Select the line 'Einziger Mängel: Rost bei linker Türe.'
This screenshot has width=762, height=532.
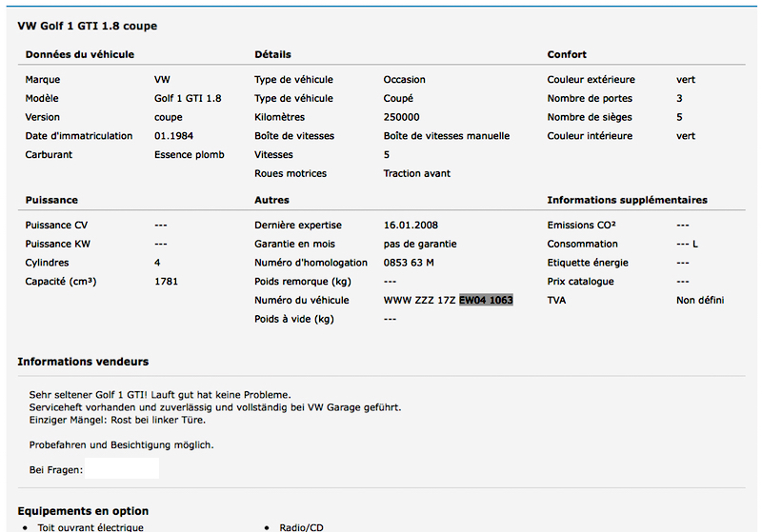click(117, 421)
